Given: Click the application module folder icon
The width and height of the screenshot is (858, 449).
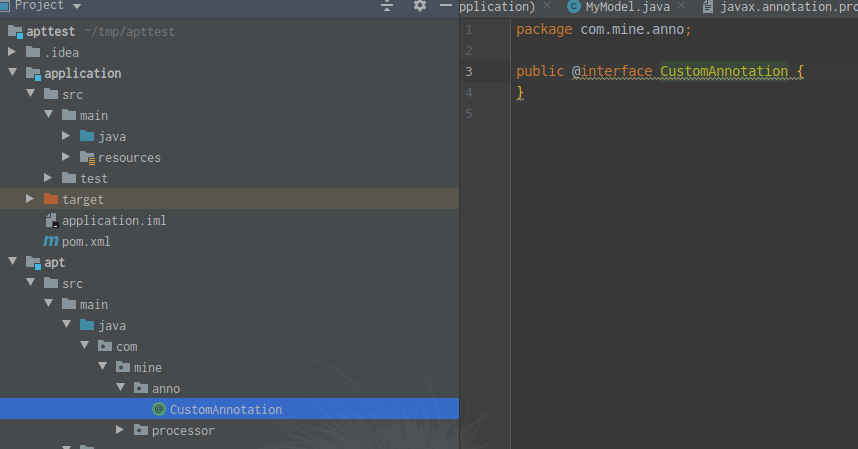Looking at the screenshot, I should (33, 73).
